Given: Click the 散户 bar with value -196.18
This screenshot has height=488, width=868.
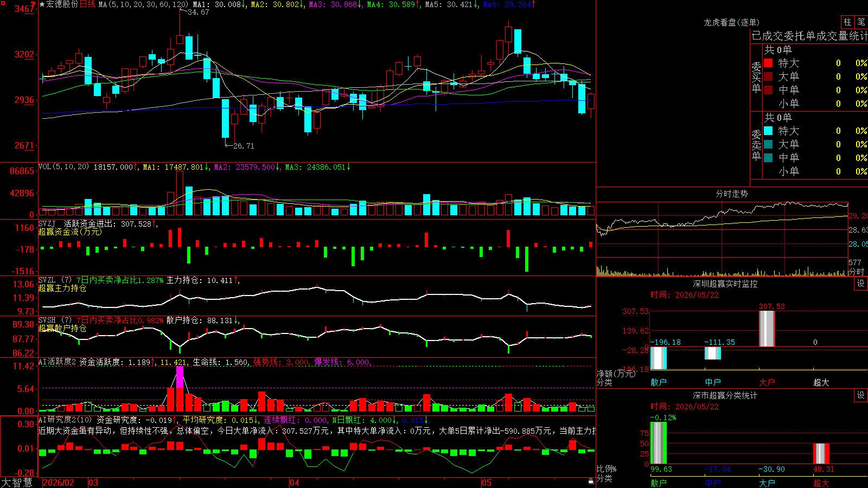Looking at the screenshot, I should click(x=659, y=358).
